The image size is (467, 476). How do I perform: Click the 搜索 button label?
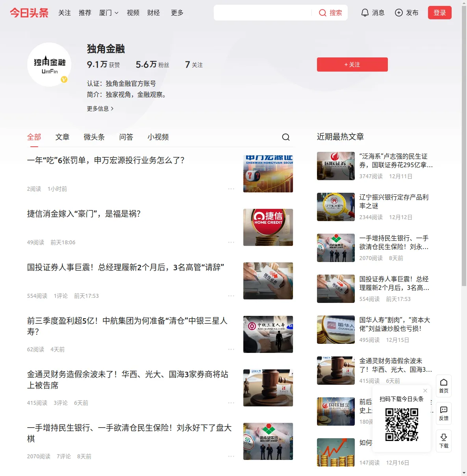[336, 13]
